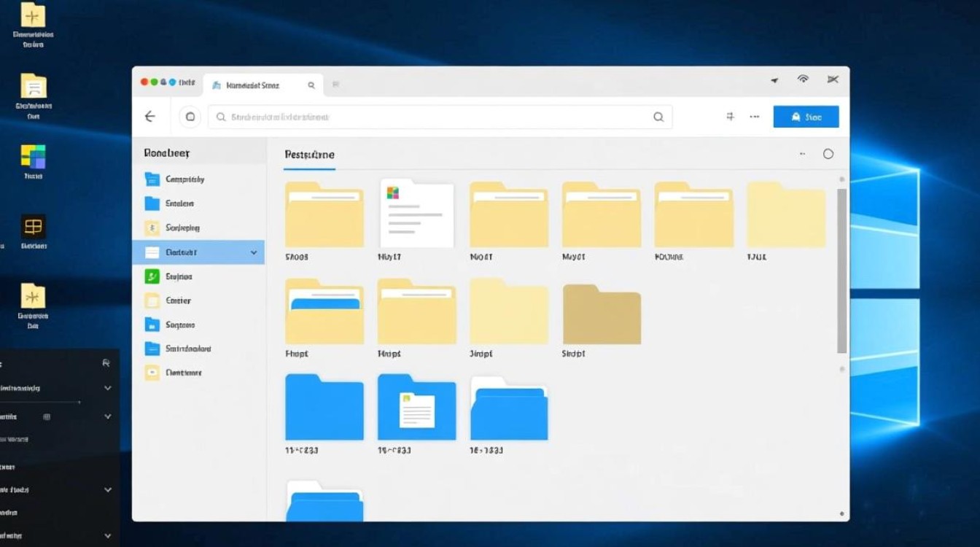Expand the chevron on the highlighted sidebar item
This screenshot has width=980, height=547.
(254, 252)
